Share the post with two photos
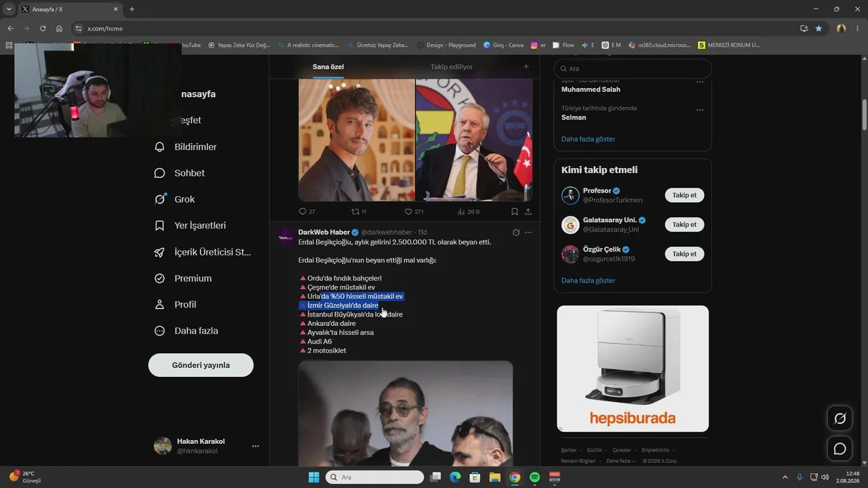The height and width of the screenshot is (488, 868). pos(528,211)
